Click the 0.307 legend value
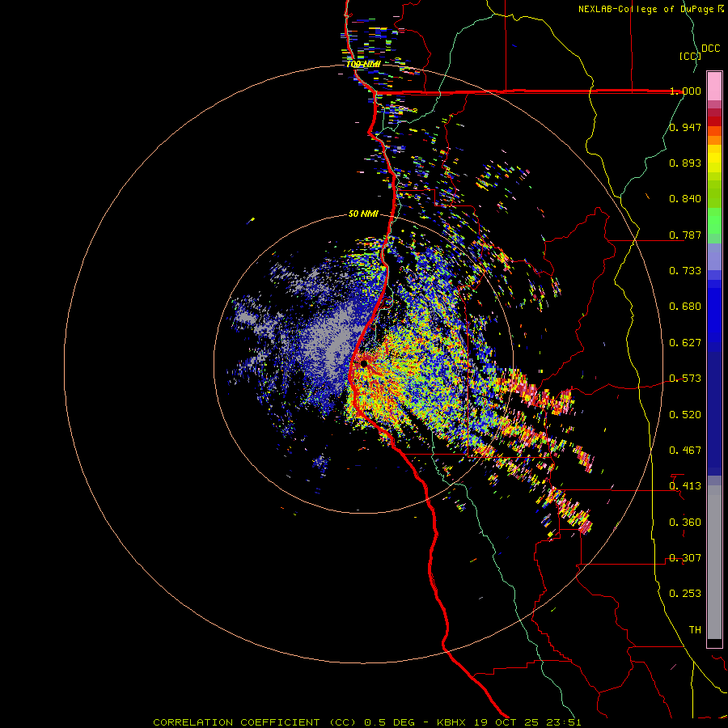Image resolution: width=728 pixels, height=728 pixels. pyautogui.click(x=685, y=558)
